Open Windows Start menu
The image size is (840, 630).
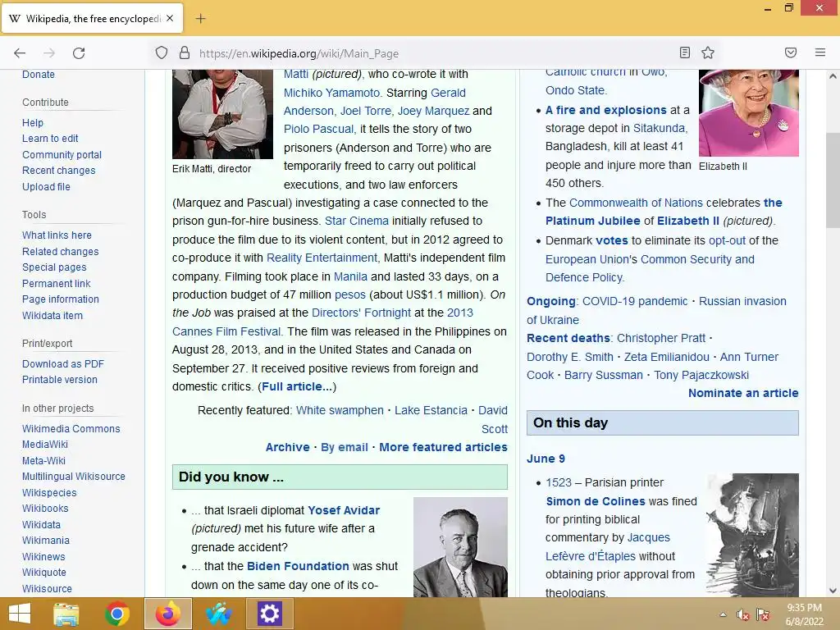(20, 614)
